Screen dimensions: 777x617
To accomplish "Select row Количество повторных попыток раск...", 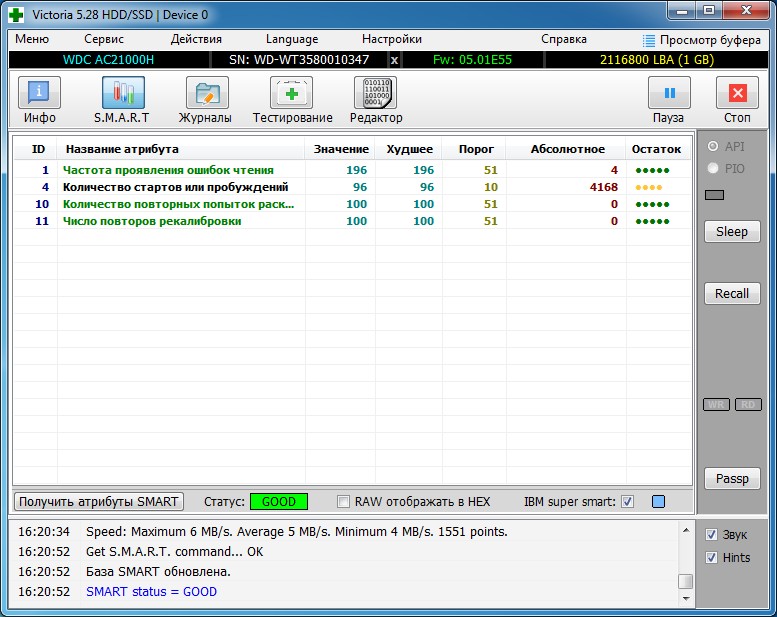I will click(352, 204).
